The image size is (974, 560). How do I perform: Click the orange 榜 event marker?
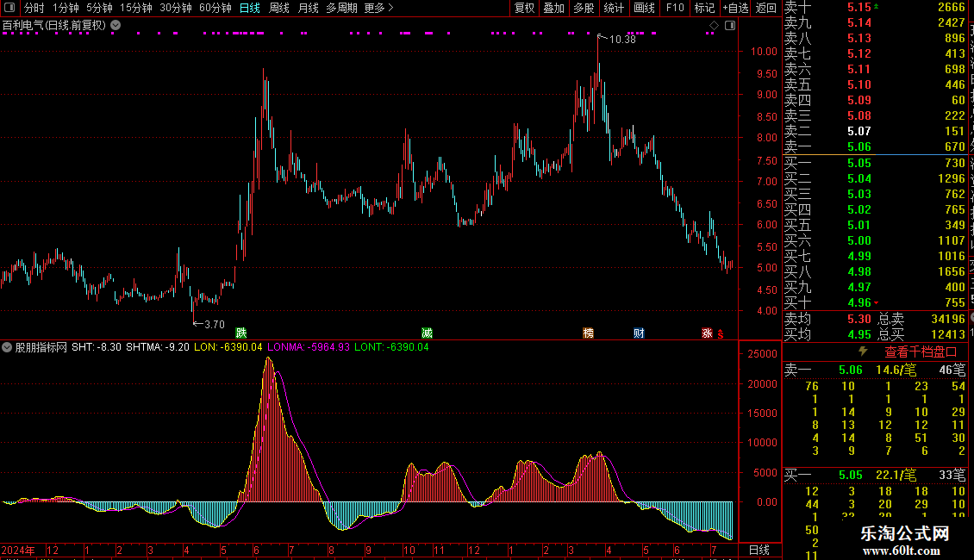click(x=588, y=333)
